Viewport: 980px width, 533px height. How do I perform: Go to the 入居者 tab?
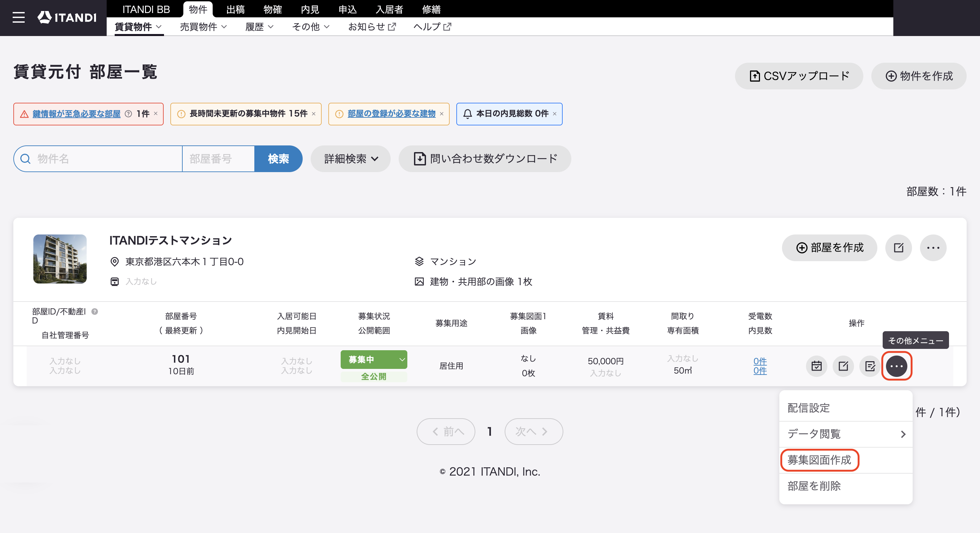point(389,9)
